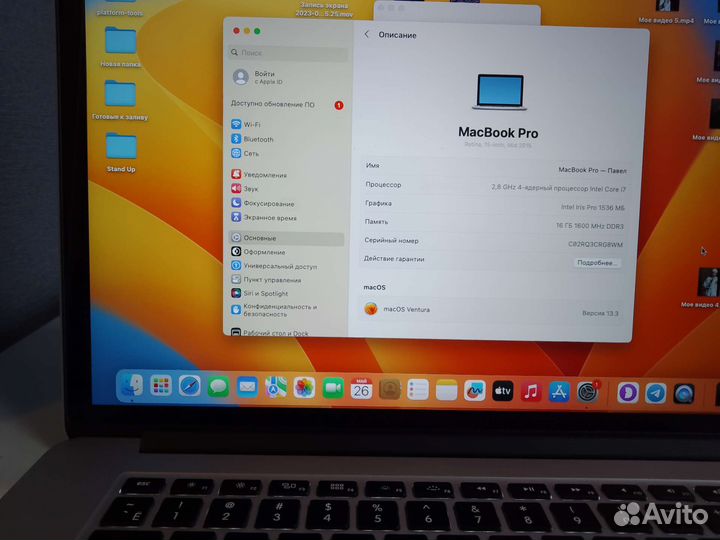Screen dimensions: 720x540
Task: Open Bluetooth settings in sidebar
Action: coord(252,139)
